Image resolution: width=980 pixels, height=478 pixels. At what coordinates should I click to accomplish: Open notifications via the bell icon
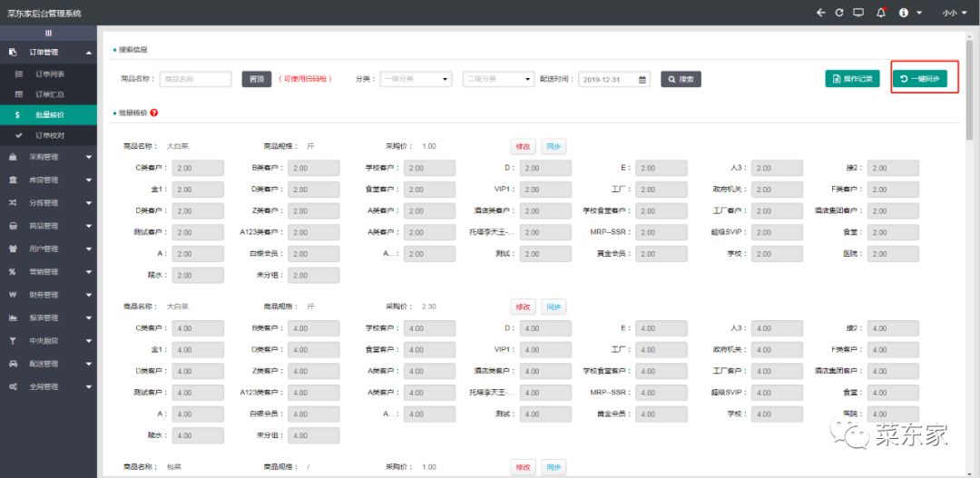[881, 13]
